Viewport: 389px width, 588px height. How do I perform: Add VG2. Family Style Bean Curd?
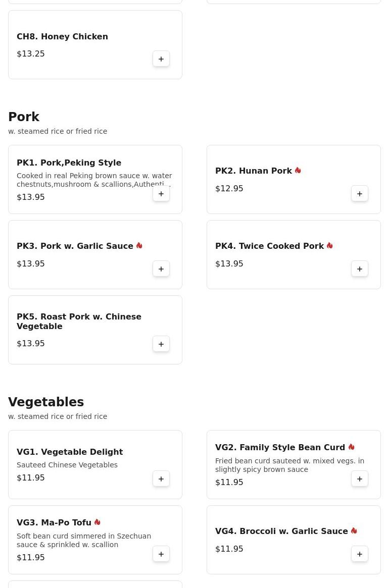(360, 479)
